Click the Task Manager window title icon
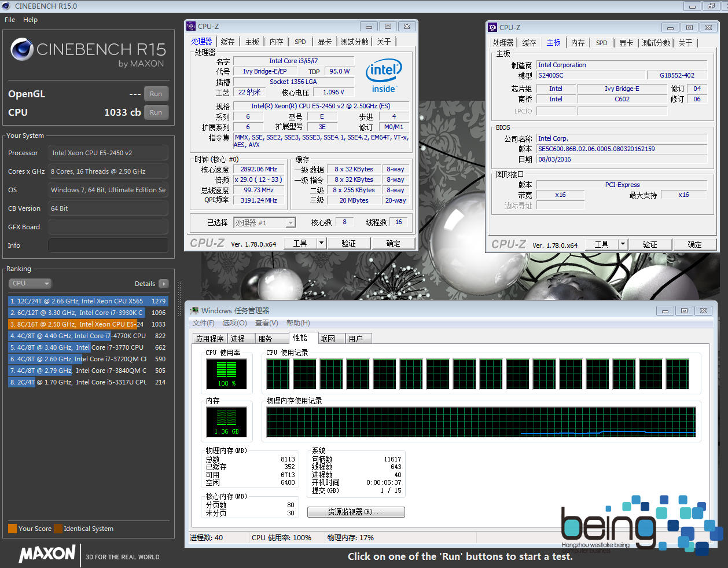This screenshot has height=568, width=728. coord(194,311)
